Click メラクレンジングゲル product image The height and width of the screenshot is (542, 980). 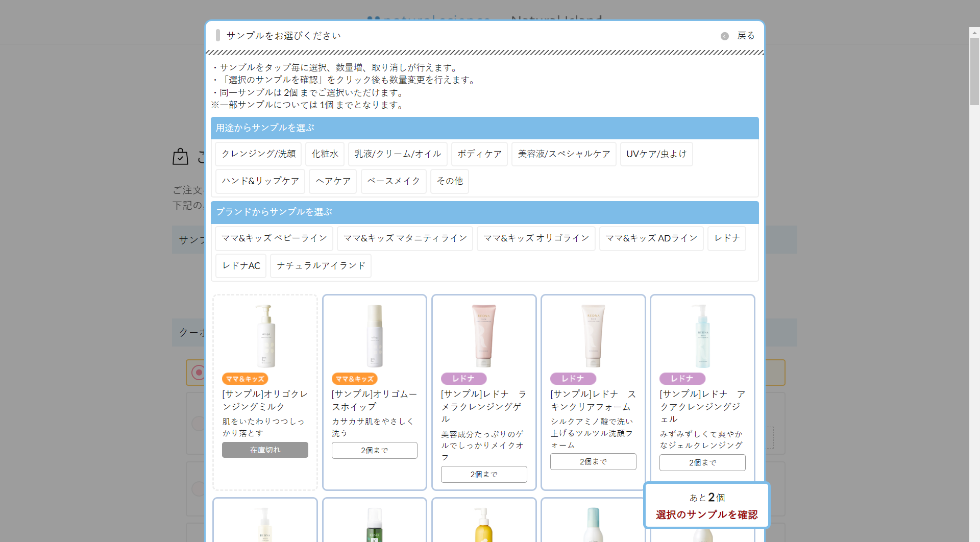[484, 336]
